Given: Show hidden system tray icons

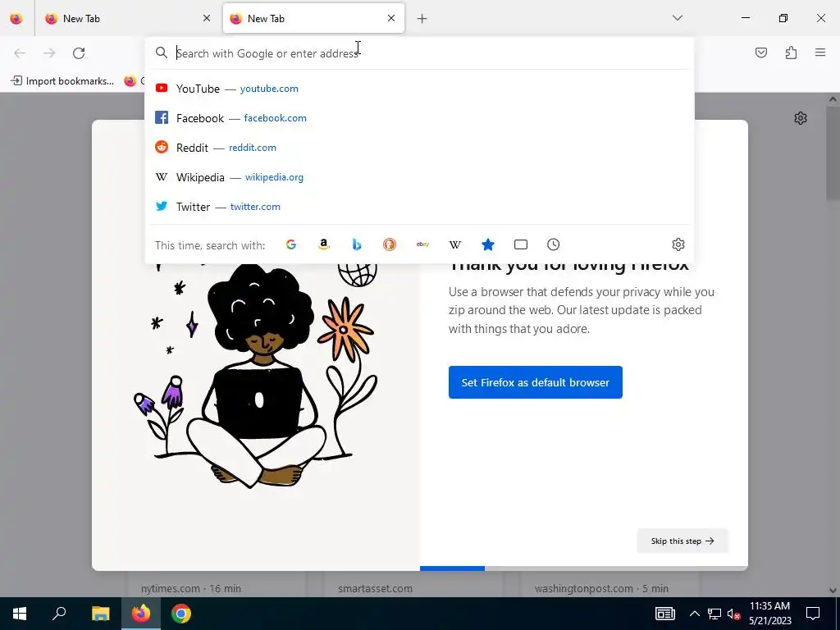Looking at the screenshot, I should click(694, 614).
